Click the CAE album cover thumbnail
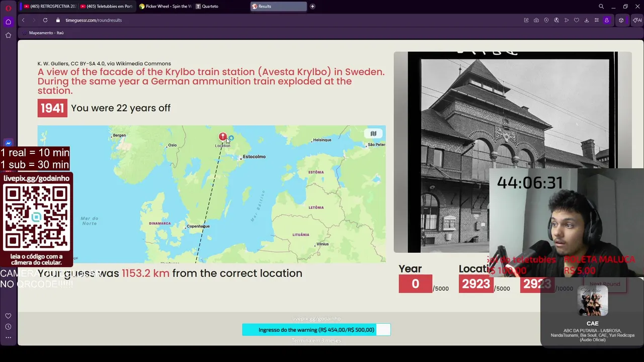644x362 pixels. click(x=593, y=300)
